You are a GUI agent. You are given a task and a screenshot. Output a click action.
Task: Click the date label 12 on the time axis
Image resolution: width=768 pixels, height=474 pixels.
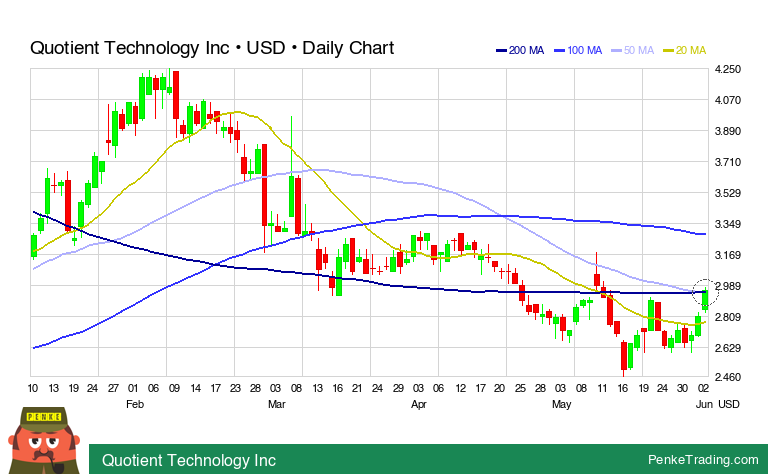click(x=460, y=388)
